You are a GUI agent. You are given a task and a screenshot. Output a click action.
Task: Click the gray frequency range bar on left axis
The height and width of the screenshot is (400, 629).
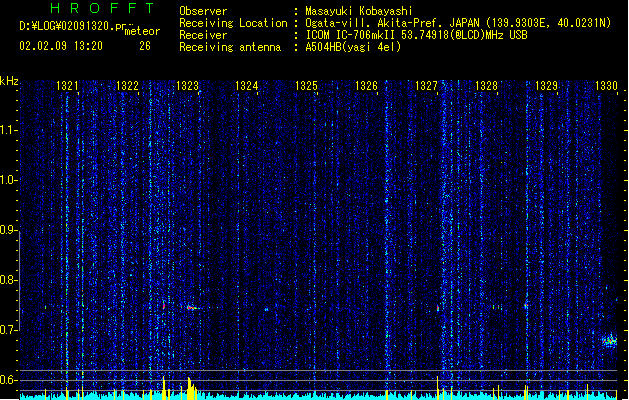pyautogui.click(x=20, y=281)
